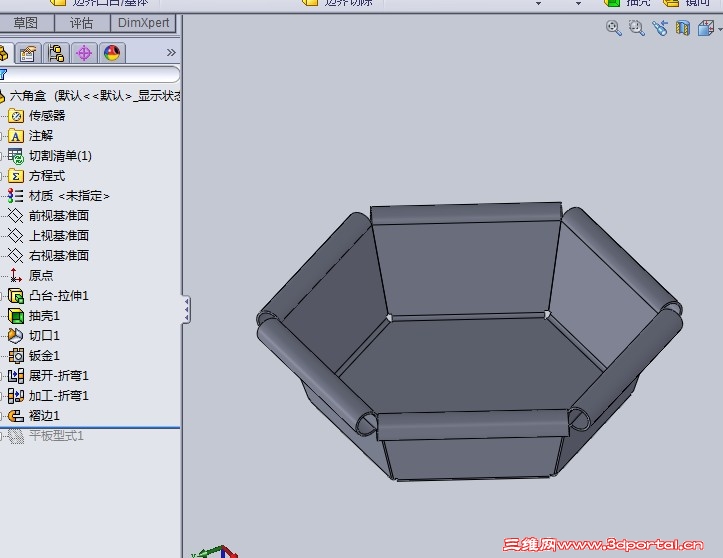Click the 上视基准面 text label

[x=59, y=236]
